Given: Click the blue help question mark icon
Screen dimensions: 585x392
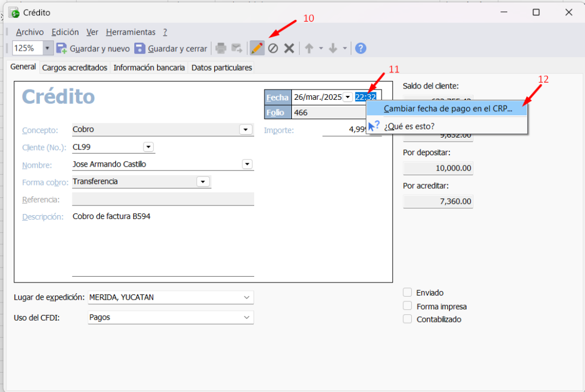Looking at the screenshot, I should click(360, 49).
